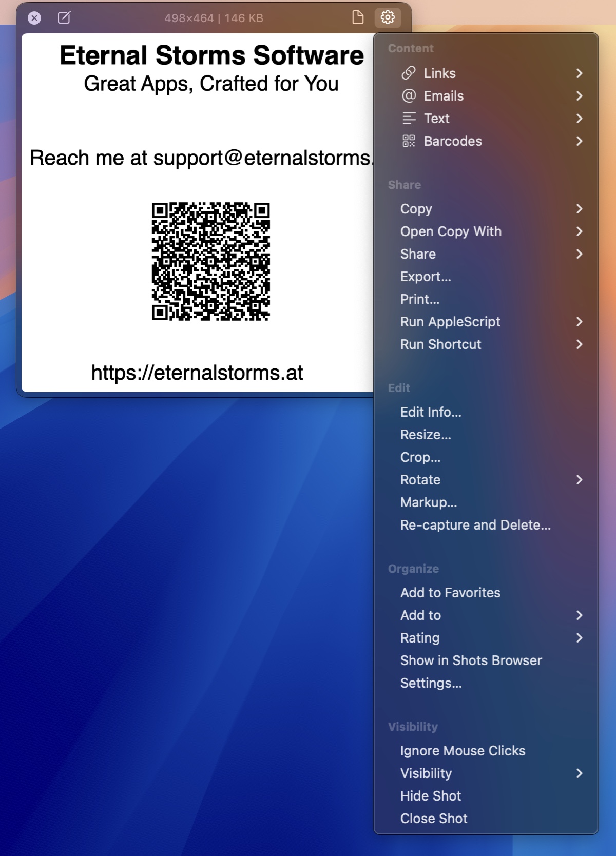
Task: Open the Share submenu item
Action: tap(486, 254)
